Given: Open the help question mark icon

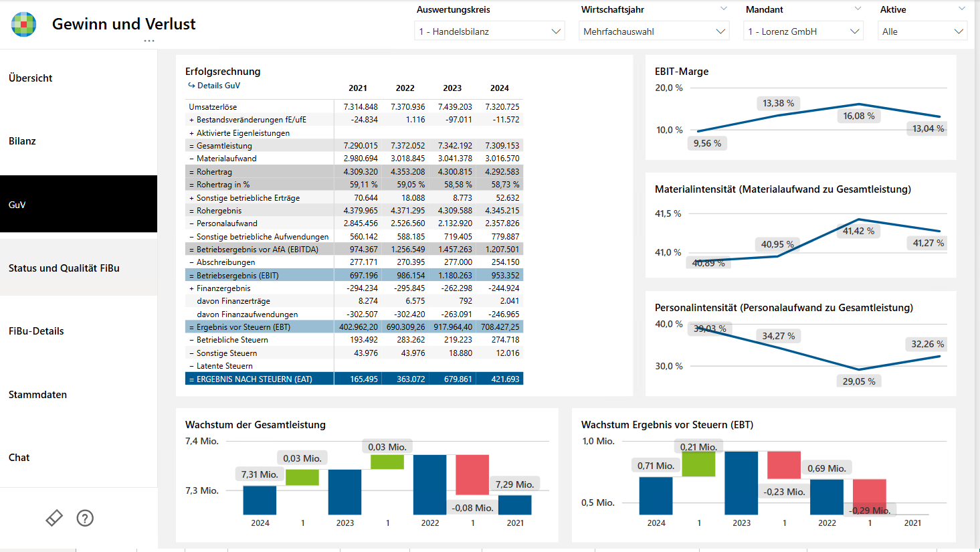Looking at the screenshot, I should [85, 518].
